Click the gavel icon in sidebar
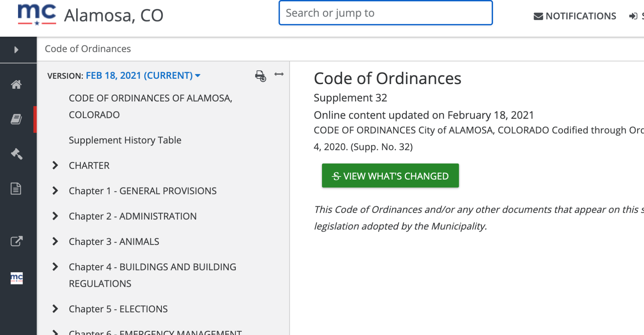The width and height of the screenshot is (644, 335). click(x=16, y=154)
